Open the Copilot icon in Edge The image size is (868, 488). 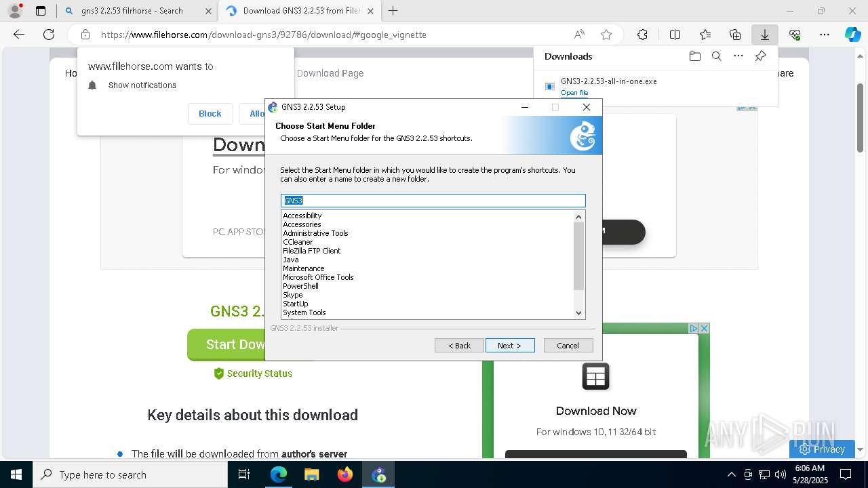tap(852, 35)
